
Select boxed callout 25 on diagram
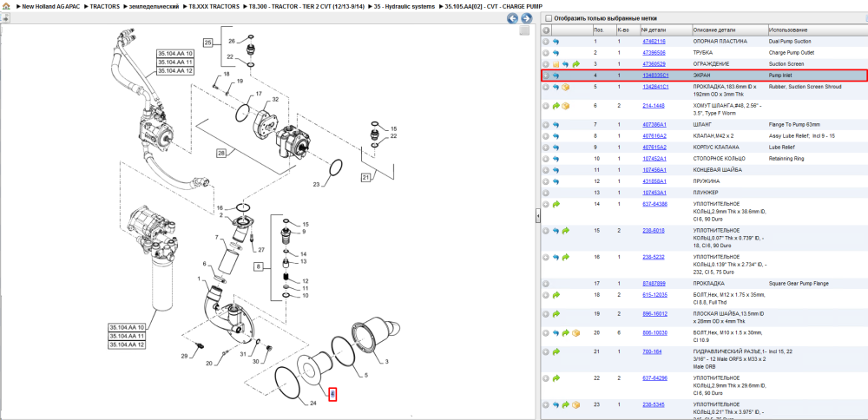tap(208, 42)
